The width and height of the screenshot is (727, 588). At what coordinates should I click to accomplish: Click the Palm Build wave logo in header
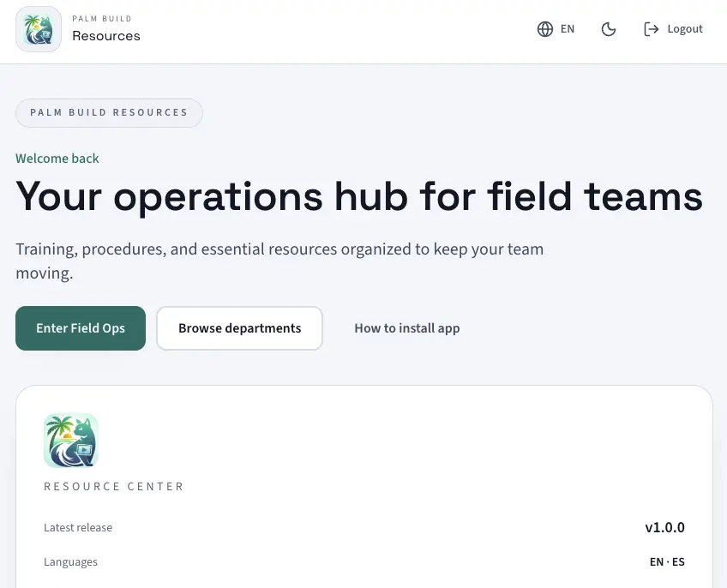[38, 28]
